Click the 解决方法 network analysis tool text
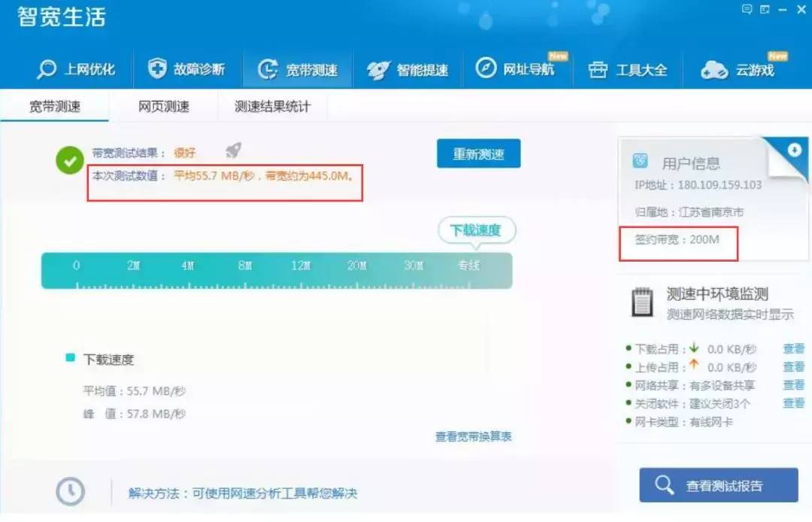The image size is (812, 522). click(x=243, y=493)
